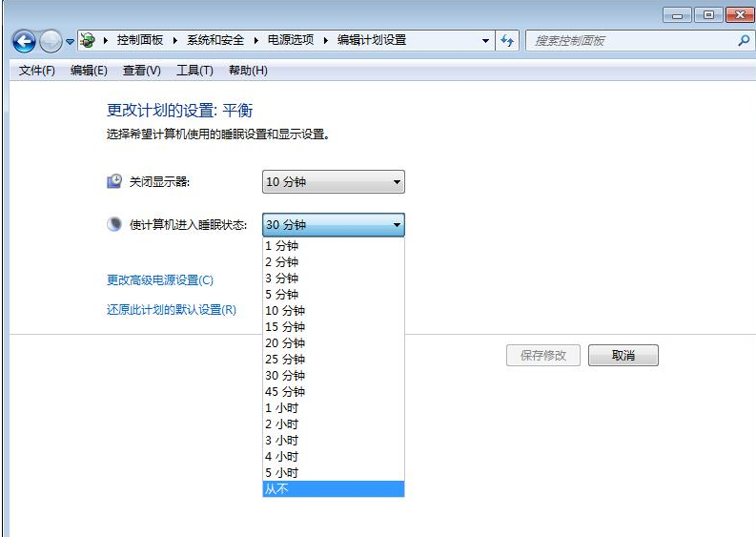The width and height of the screenshot is (756, 537).
Task: Expand arrow after 系统和安全 breadcrumb
Action: [x=256, y=40]
